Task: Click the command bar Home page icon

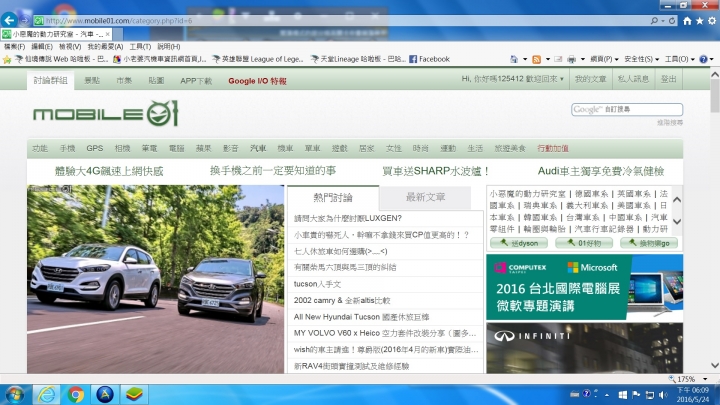Action: coord(514,59)
